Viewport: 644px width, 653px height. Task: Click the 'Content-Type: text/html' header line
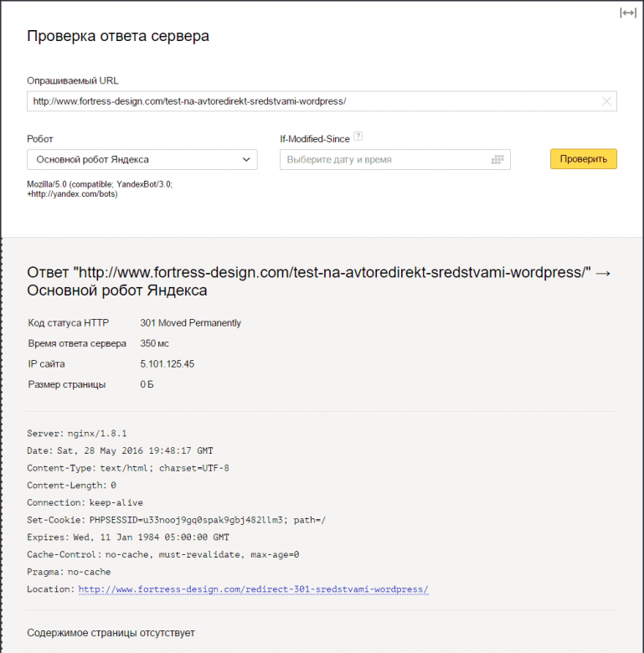[x=128, y=468]
